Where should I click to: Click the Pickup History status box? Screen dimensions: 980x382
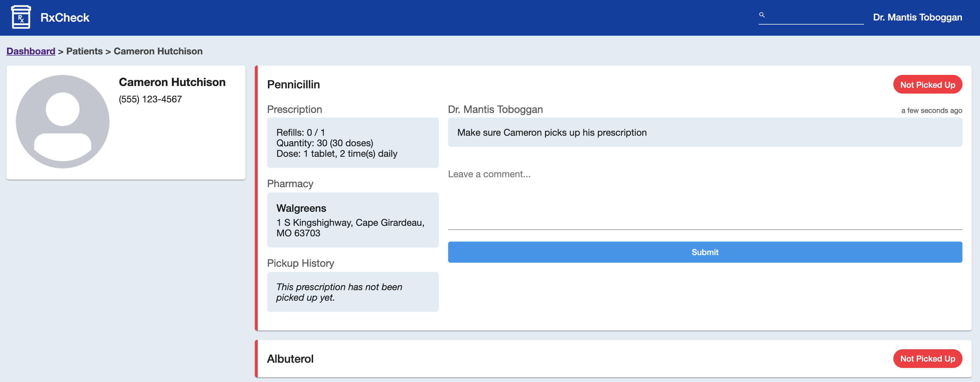coord(352,292)
